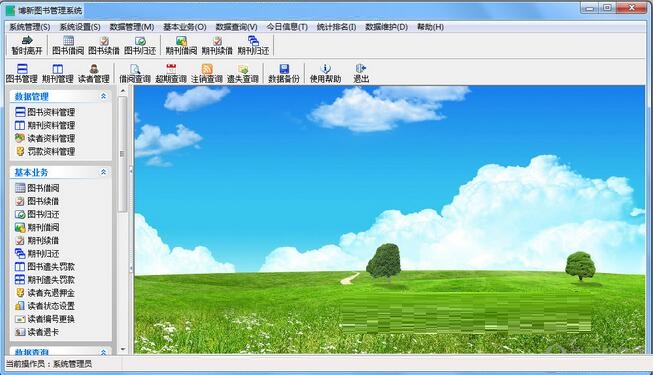Image resolution: width=653 pixels, height=375 pixels.
Task: Open the 数据查询(V) menu
Action: click(x=236, y=27)
